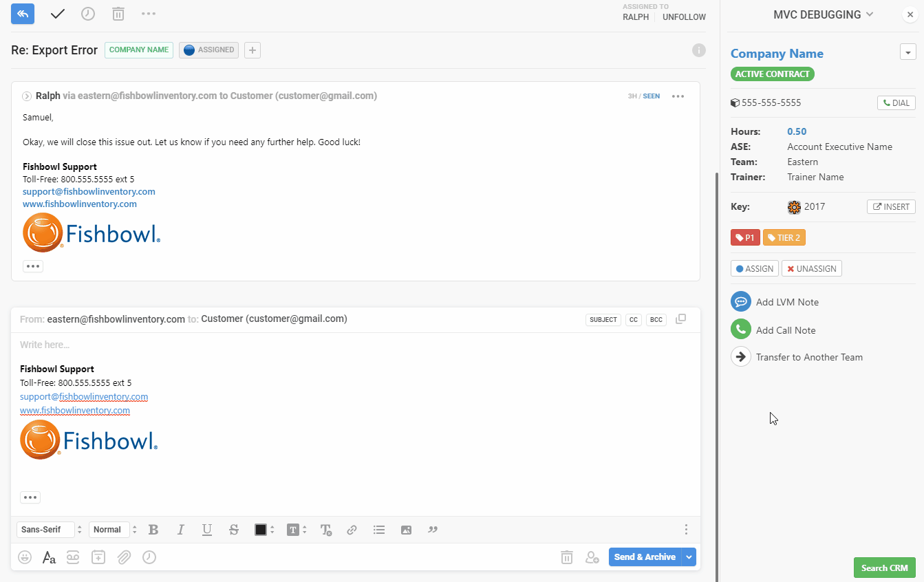Open the Send & Archive options chevron
Viewport: 924px width, 582px height.
pyautogui.click(x=688, y=557)
